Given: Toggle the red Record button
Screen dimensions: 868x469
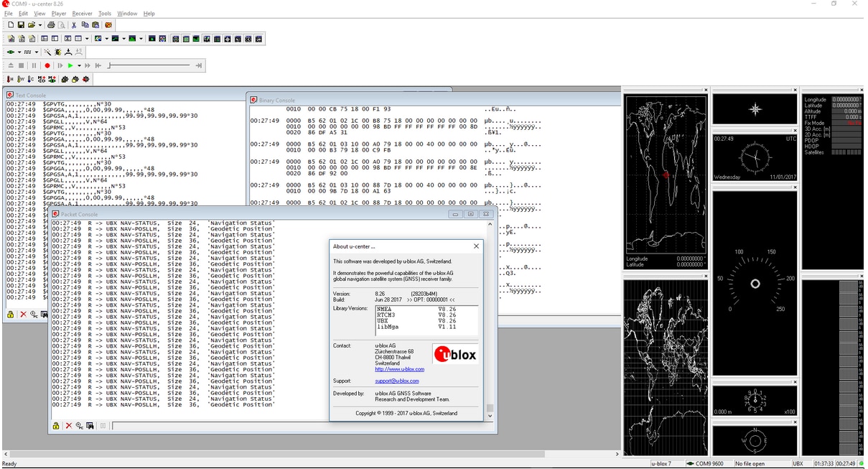Looking at the screenshot, I should 47,65.
